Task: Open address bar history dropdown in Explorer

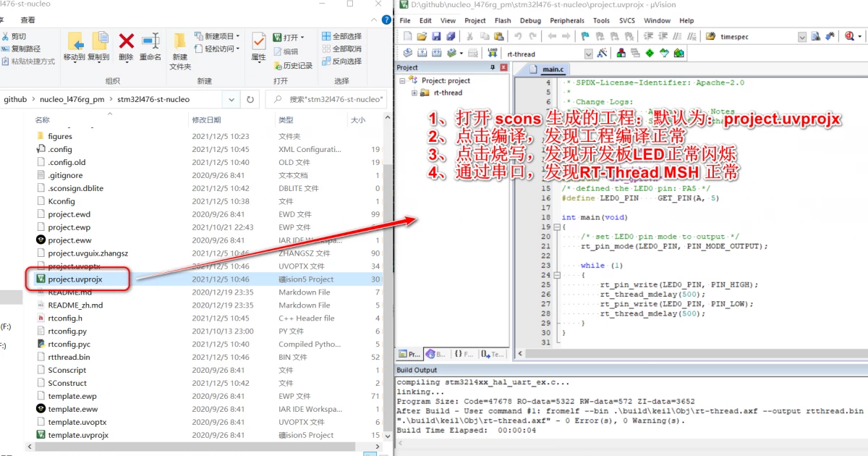Action: click(231, 99)
